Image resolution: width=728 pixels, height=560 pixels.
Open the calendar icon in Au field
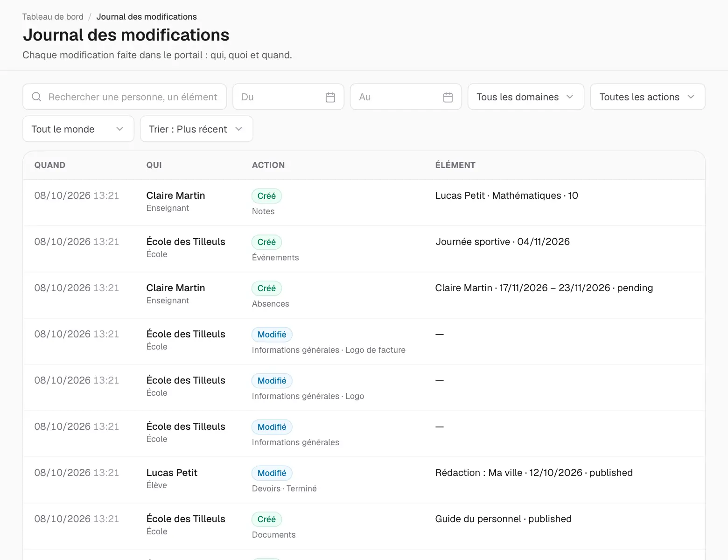(448, 97)
